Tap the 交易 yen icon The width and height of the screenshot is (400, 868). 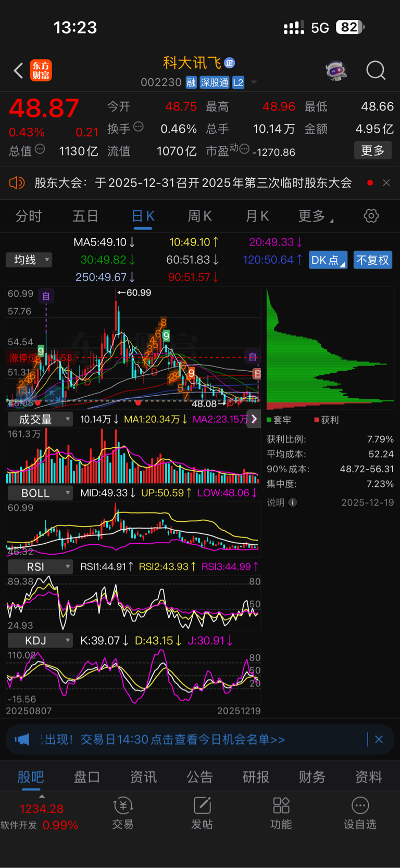[123, 806]
